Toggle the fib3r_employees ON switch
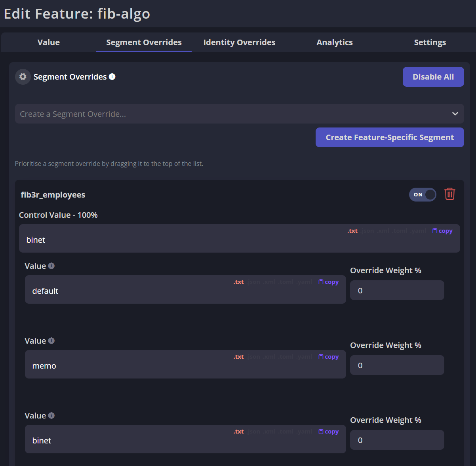This screenshot has height=466, width=476. click(423, 194)
